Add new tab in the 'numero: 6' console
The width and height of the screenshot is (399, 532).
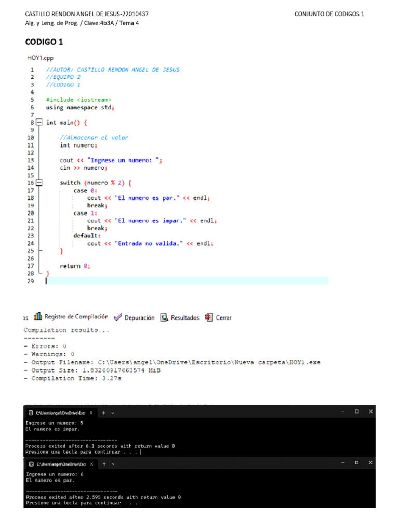[x=104, y=464]
